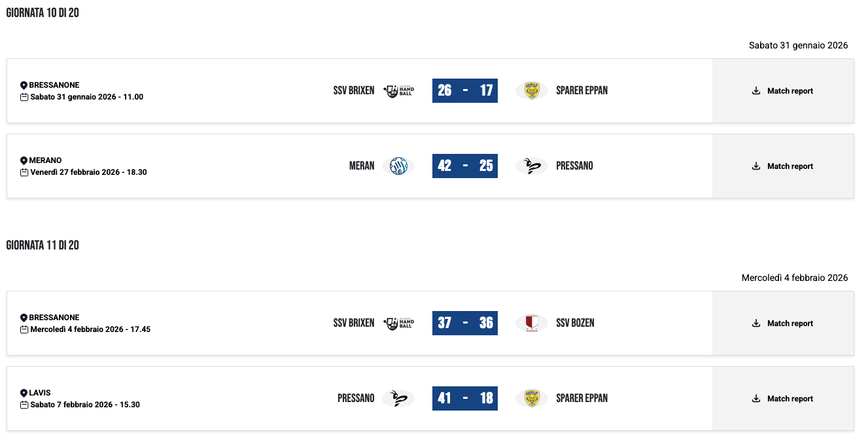
Task: Click the 37 - 36 score box
Action: point(465,323)
